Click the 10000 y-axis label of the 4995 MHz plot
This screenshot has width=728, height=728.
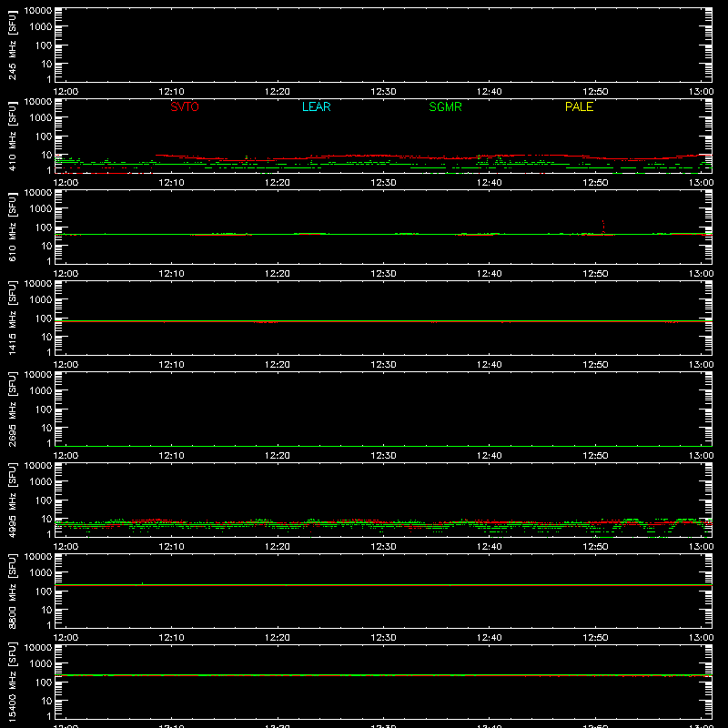[x=38, y=466]
